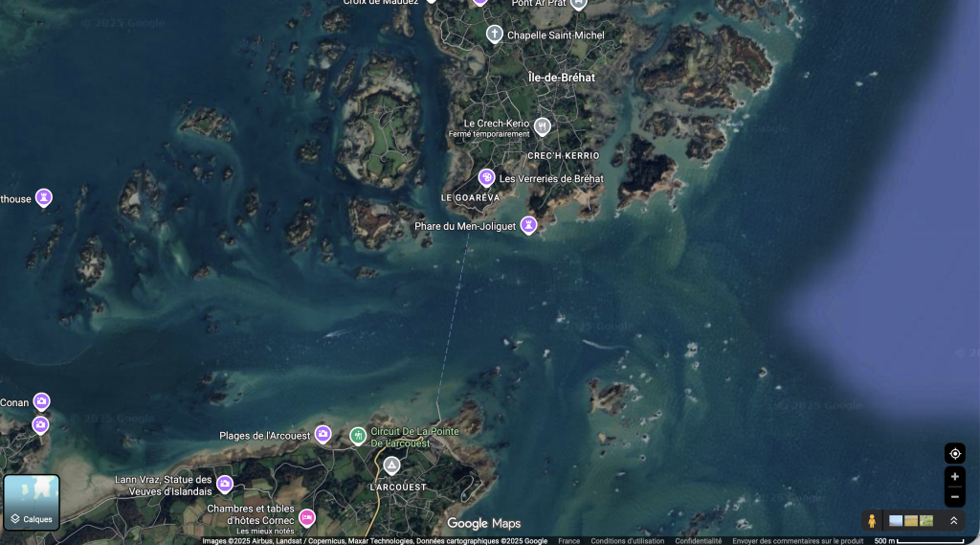Screen dimensions: 980x545
Task: Zoom in with the plus button
Action: click(954, 477)
